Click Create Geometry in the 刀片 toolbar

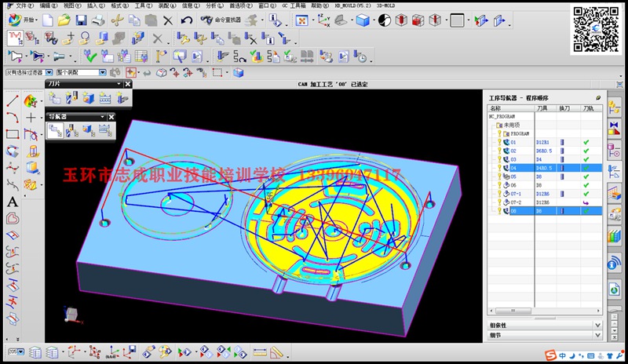88,98
